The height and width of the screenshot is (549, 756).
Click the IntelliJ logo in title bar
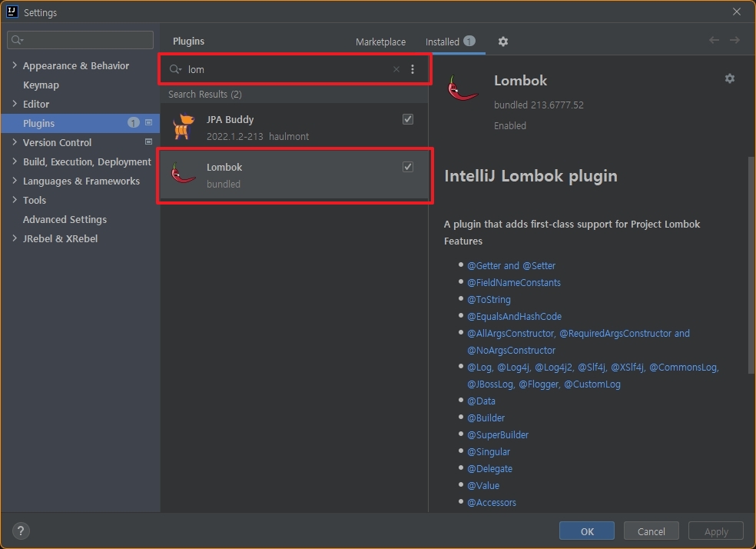pyautogui.click(x=12, y=12)
